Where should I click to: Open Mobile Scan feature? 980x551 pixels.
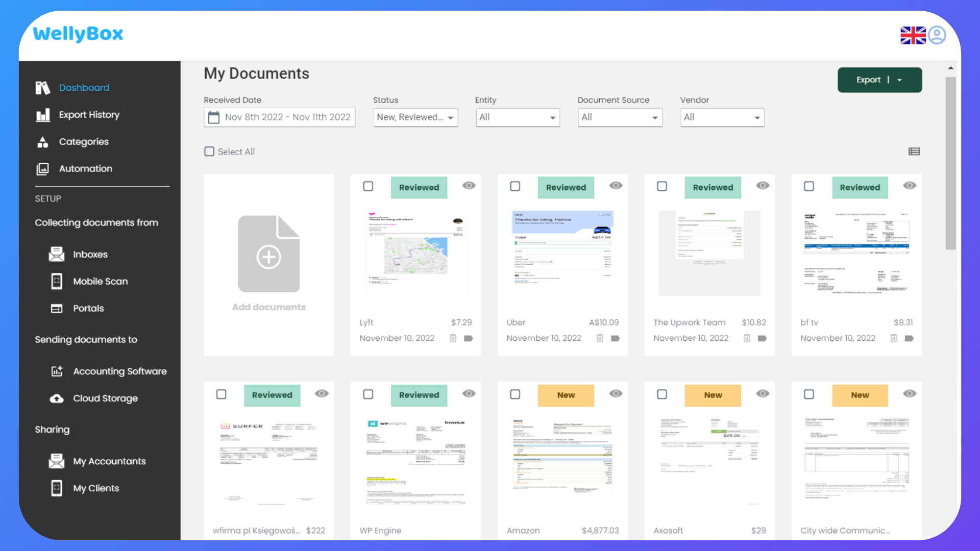click(x=100, y=281)
